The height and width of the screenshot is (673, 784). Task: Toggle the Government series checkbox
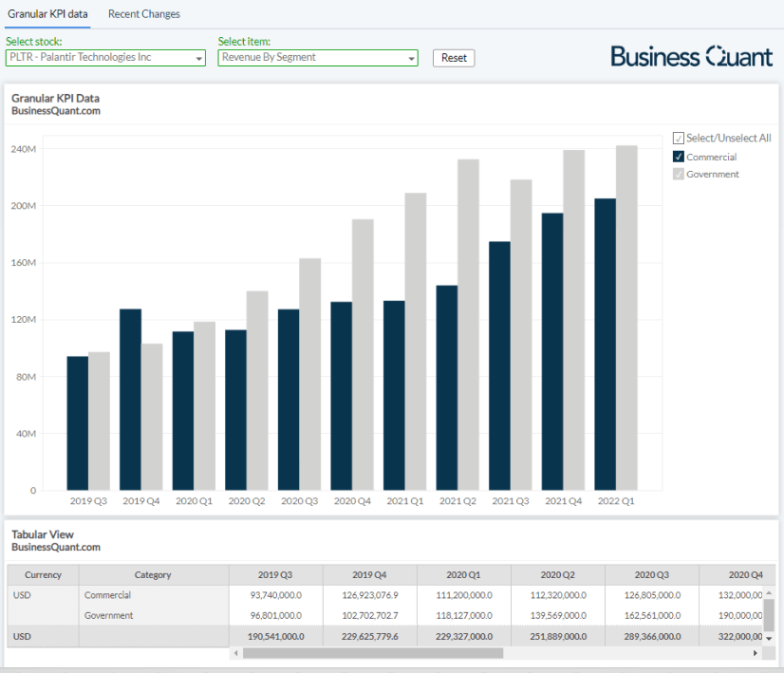click(679, 174)
